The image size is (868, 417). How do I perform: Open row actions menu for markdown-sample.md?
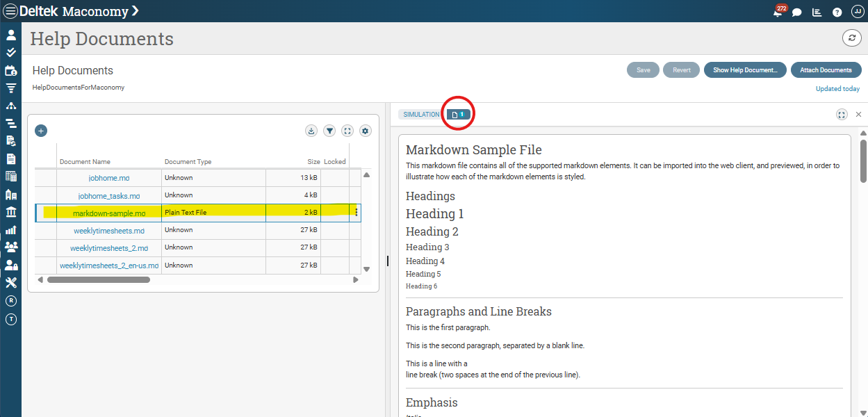(356, 213)
